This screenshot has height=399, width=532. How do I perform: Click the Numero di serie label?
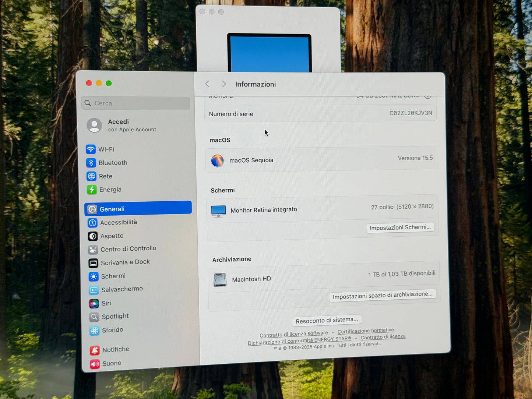231,114
